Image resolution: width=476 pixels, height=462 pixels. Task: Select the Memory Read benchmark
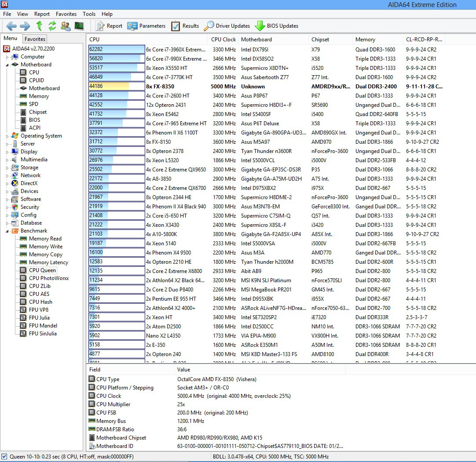[x=45, y=239]
